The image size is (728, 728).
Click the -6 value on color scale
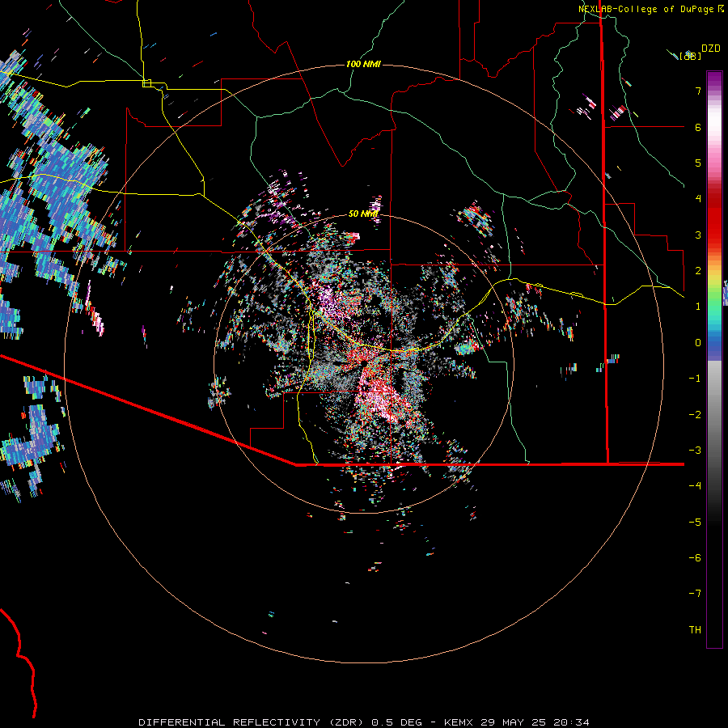coord(695,558)
